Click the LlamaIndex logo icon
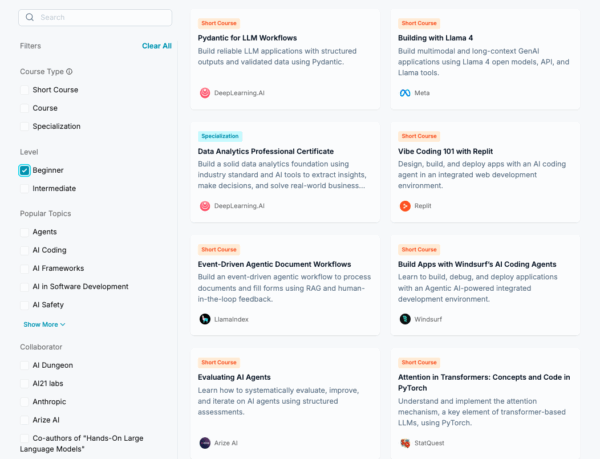 click(205, 319)
